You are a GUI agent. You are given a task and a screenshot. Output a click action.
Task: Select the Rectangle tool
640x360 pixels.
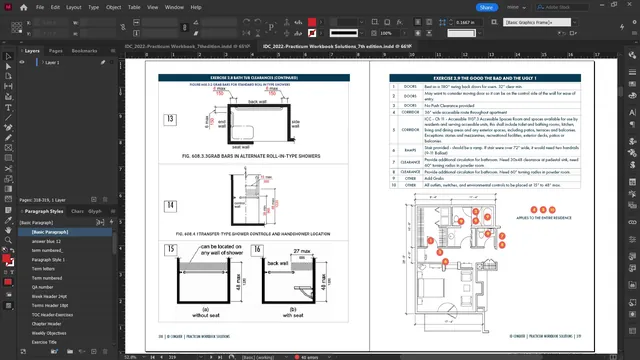[x=8, y=158]
